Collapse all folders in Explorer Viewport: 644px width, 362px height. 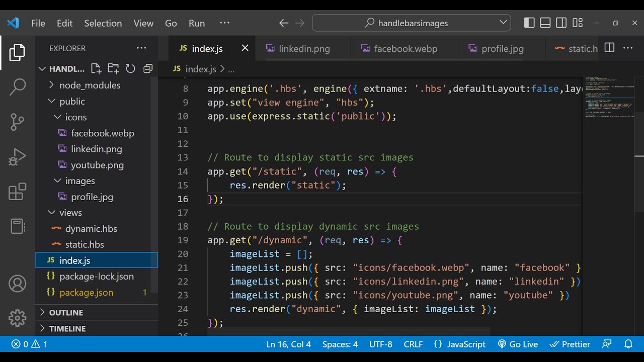(148, 69)
